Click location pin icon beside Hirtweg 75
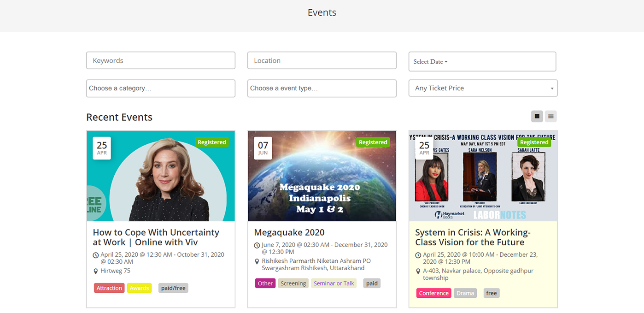Viewport: 644px width, 313px height. (x=96, y=271)
